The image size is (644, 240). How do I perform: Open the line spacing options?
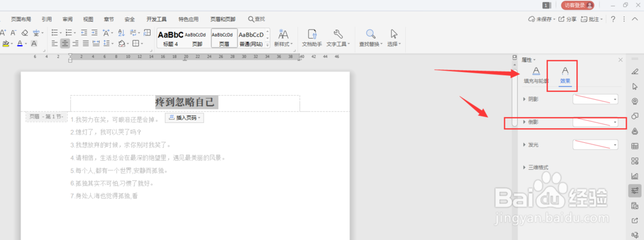[107, 43]
